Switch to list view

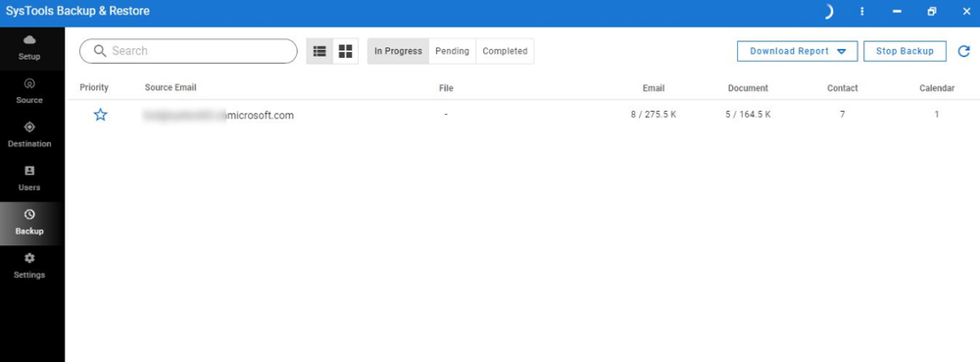tap(319, 51)
